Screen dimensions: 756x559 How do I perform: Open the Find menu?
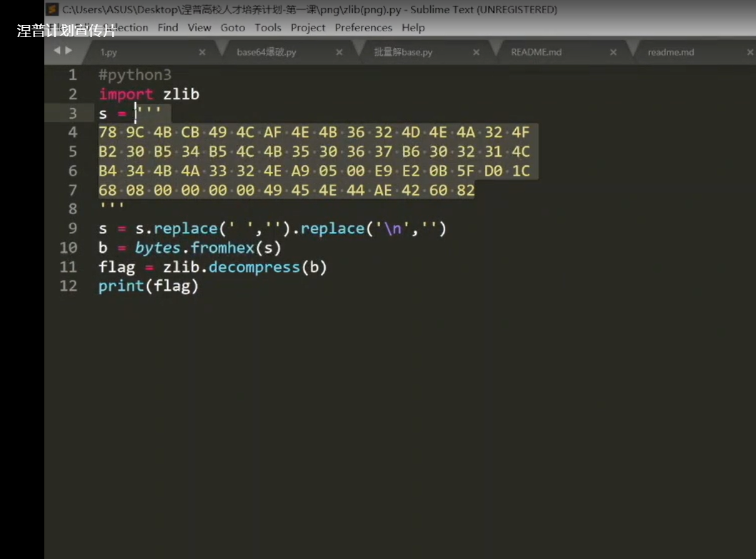tap(168, 28)
